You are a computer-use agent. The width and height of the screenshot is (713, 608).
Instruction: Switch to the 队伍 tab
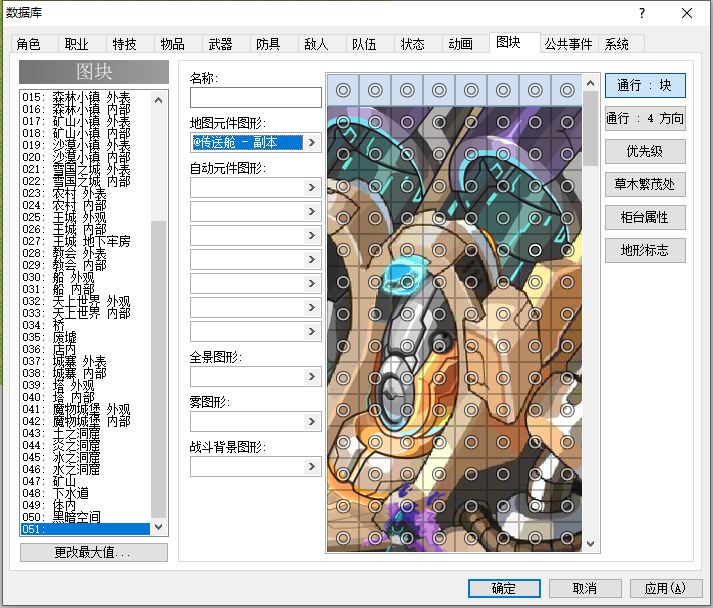click(x=370, y=44)
